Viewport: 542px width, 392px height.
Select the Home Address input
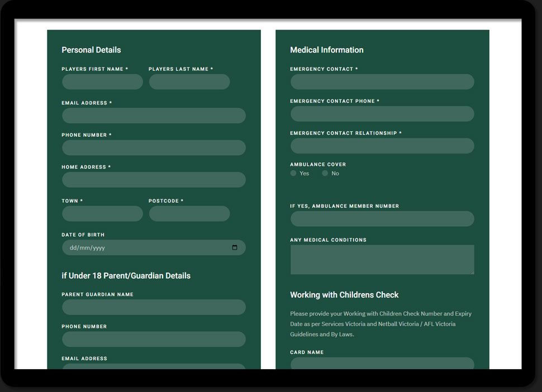(154, 180)
